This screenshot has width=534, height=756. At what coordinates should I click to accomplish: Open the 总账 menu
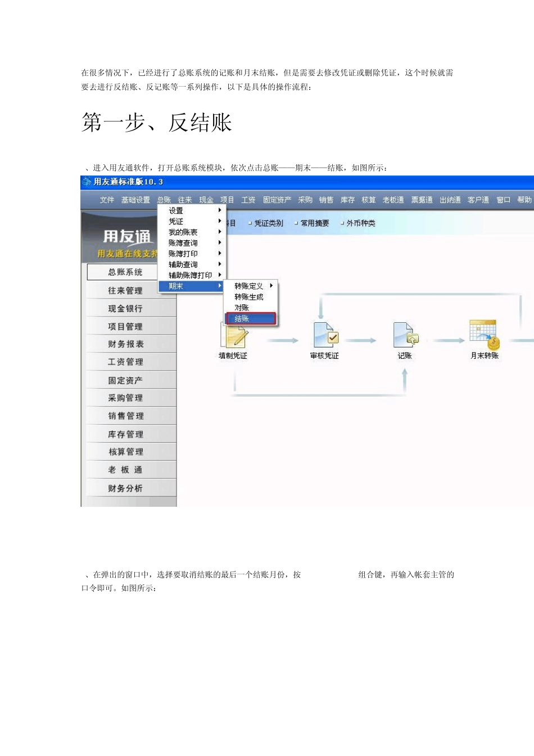coord(164,200)
